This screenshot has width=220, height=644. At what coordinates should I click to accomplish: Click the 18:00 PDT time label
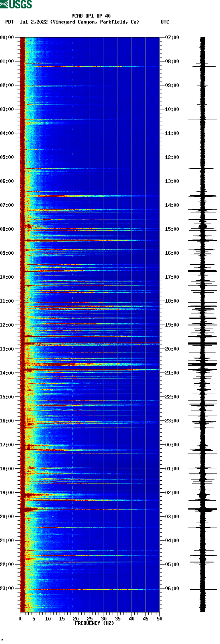[7, 469]
